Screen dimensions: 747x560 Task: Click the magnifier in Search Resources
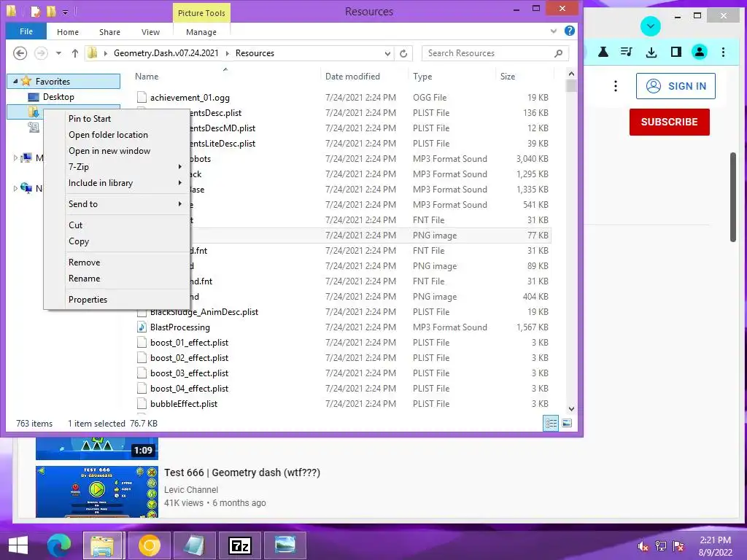click(558, 53)
